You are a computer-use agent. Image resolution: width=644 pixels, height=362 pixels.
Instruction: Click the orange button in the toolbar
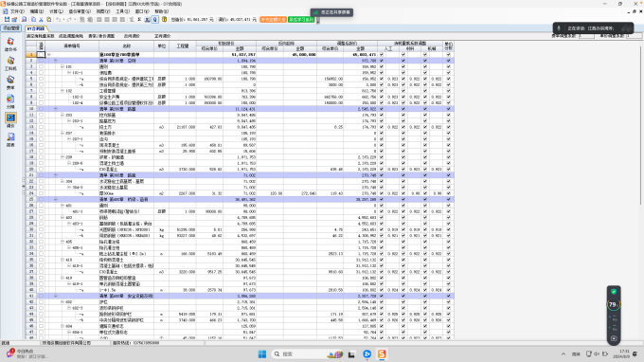tap(273, 19)
